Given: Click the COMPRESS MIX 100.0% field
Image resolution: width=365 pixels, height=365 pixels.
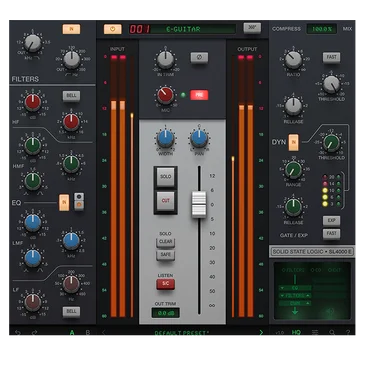Looking at the screenshot, I should 322,29.
